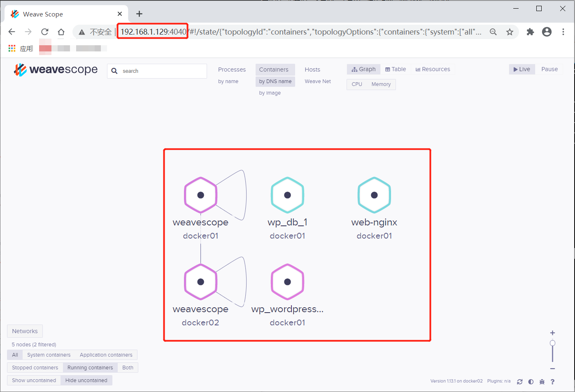Click the '5 nodes (2 filtered)' status text

[34, 345]
